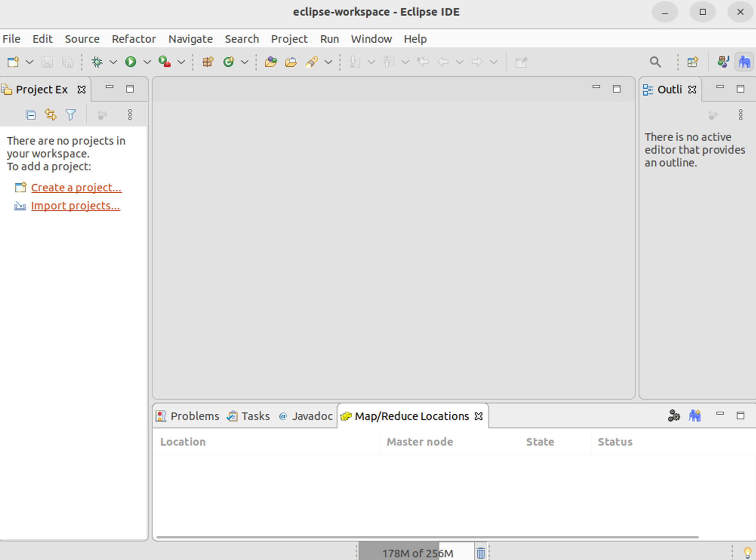Click the Open Perspective icon

pos(693,62)
